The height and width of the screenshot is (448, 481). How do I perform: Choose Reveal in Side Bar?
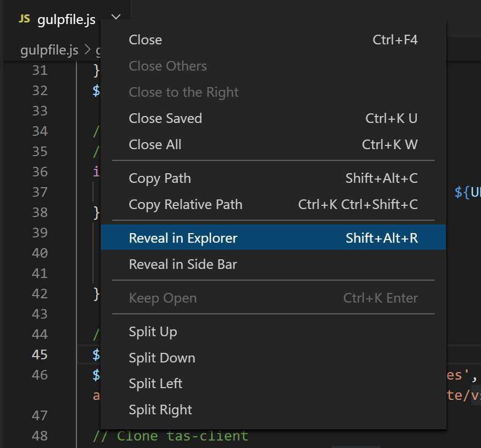pos(183,264)
